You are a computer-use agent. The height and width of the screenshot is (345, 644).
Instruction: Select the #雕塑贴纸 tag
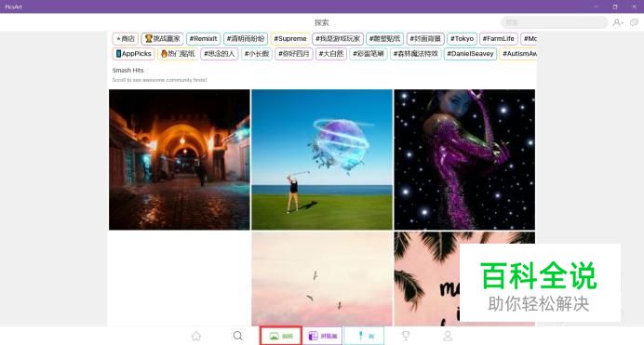tap(385, 38)
